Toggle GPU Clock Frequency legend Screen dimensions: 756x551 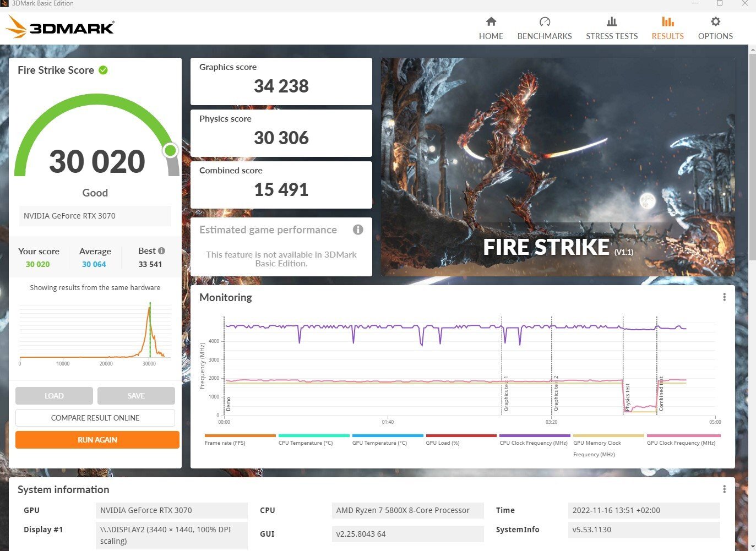pos(682,440)
